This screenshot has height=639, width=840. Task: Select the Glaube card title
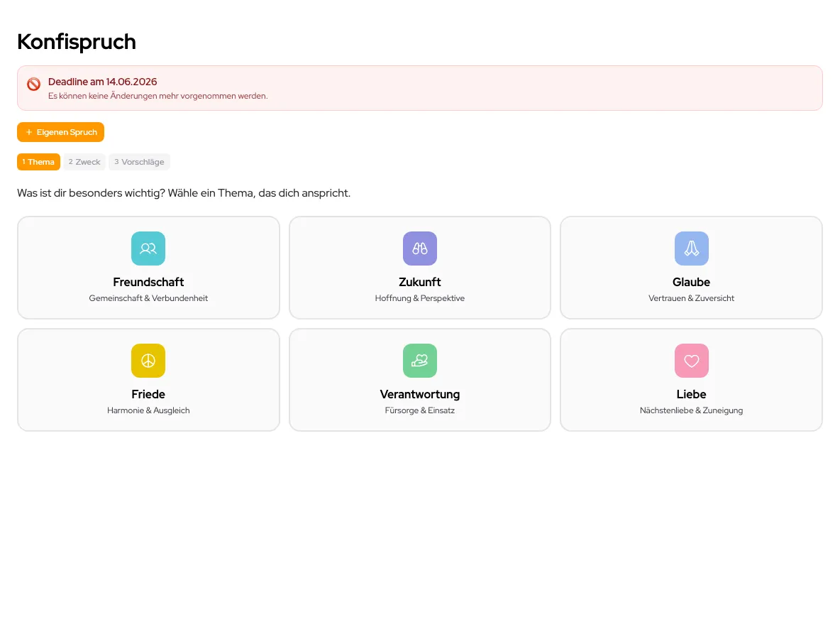point(692,282)
